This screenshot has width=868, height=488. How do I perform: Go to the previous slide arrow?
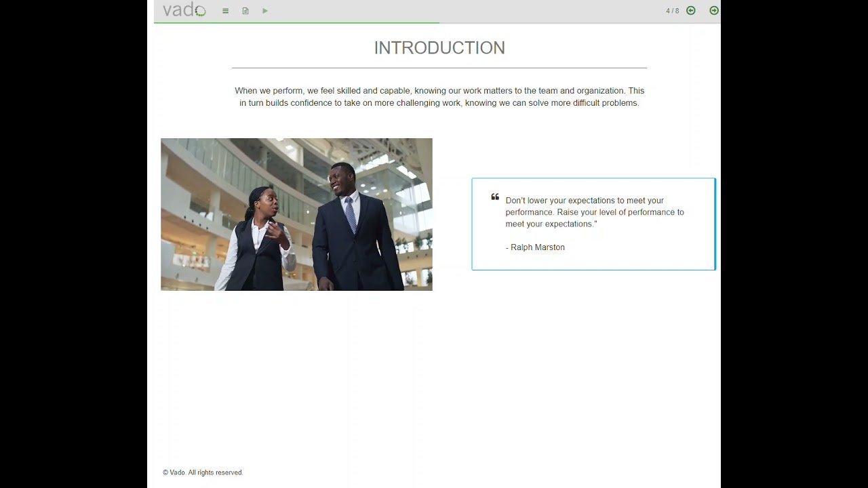click(x=690, y=10)
